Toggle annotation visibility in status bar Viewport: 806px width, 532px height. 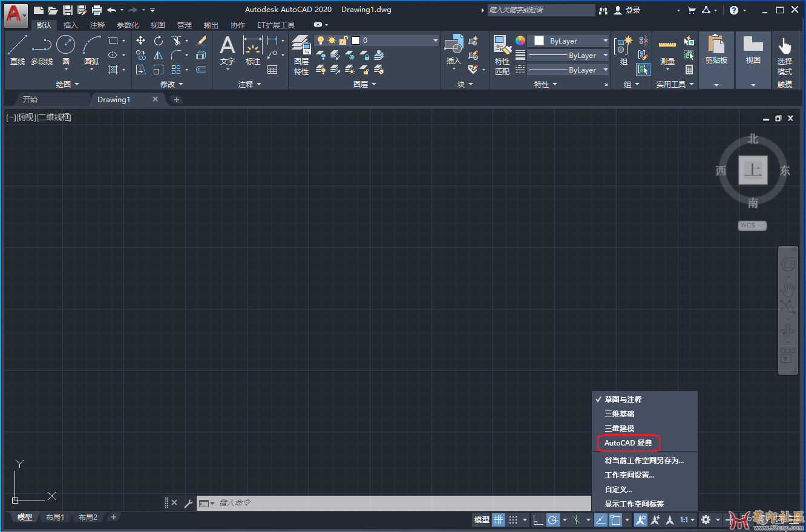tap(641, 520)
